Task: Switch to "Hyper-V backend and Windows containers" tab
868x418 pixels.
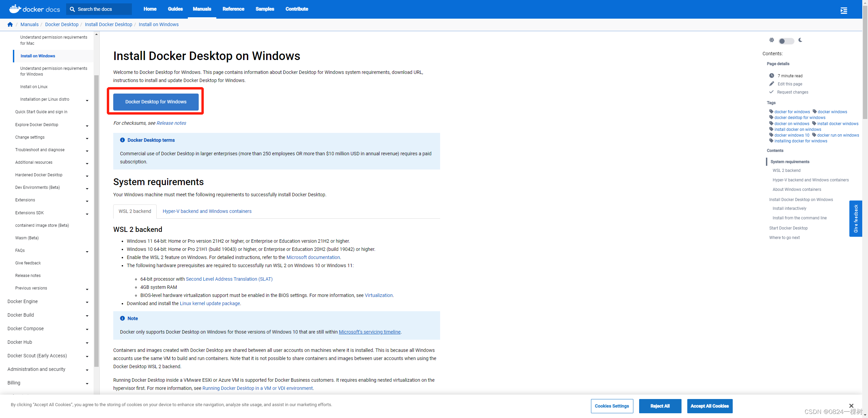Action: coord(207,211)
